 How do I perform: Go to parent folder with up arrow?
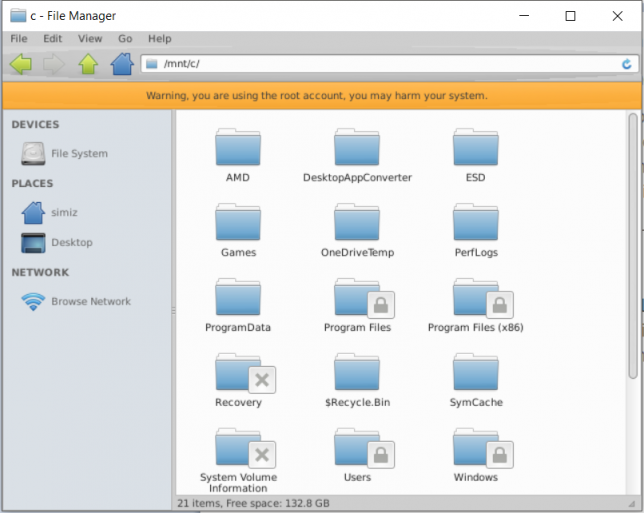[x=88, y=64]
